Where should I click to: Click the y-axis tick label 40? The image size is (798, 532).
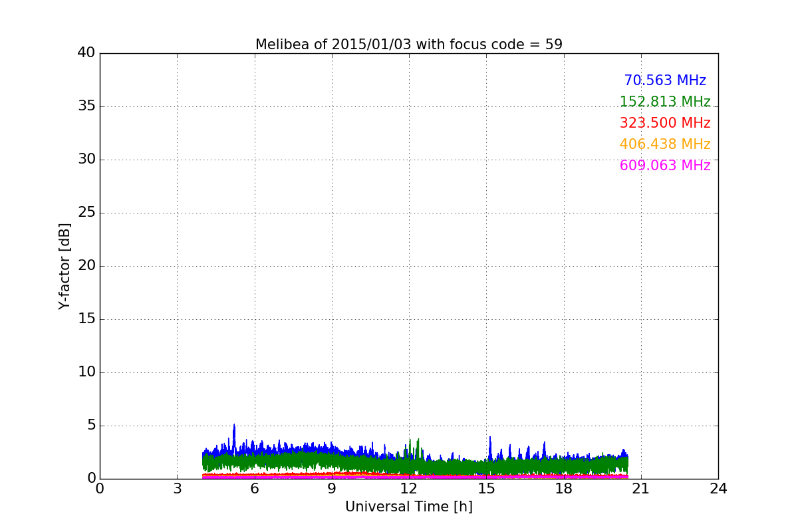pos(86,53)
